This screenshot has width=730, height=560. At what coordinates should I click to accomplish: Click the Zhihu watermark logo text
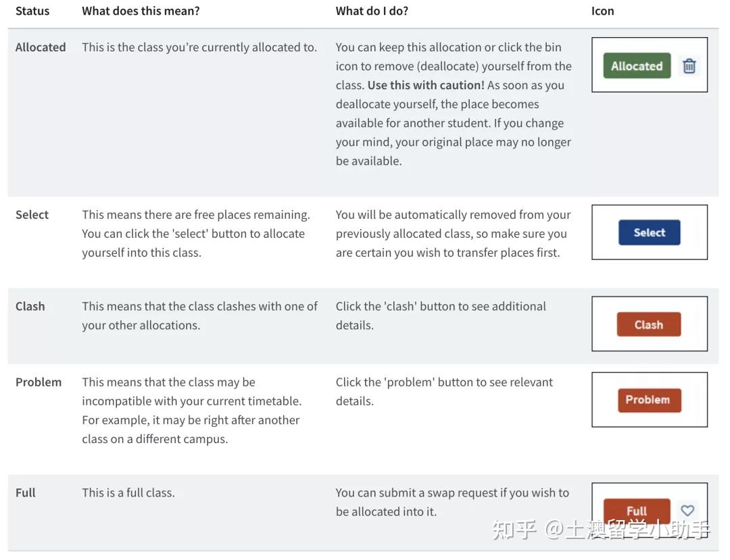click(515, 530)
